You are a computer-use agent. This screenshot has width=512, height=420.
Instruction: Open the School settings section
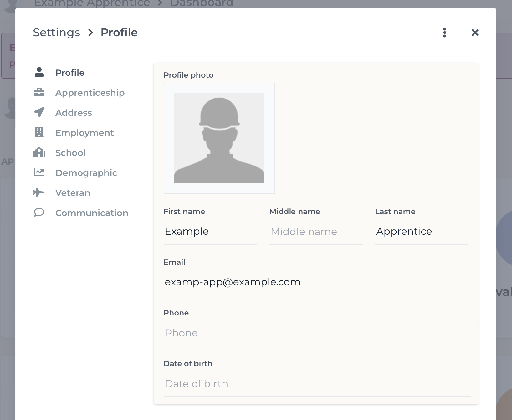71,153
